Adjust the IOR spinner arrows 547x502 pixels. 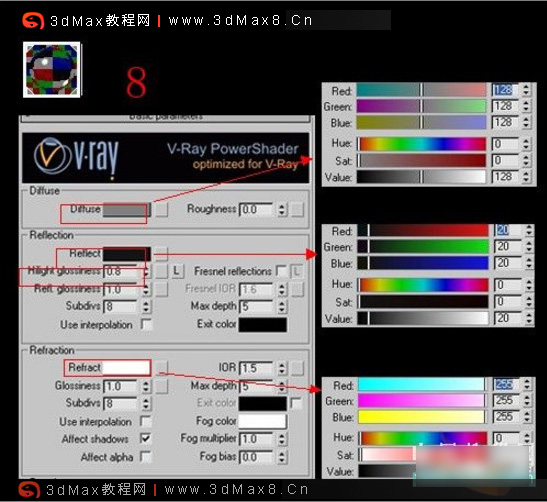(x=282, y=368)
